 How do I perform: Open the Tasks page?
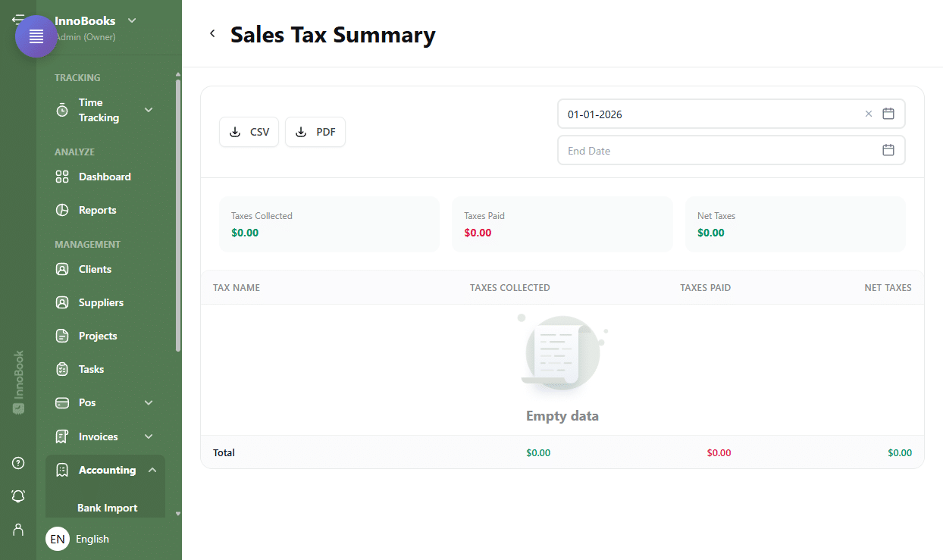pos(91,369)
